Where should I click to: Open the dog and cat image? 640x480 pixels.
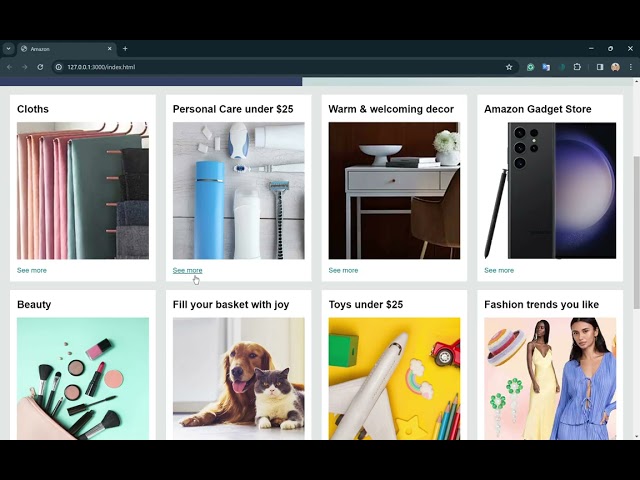(x=238, y=378)
